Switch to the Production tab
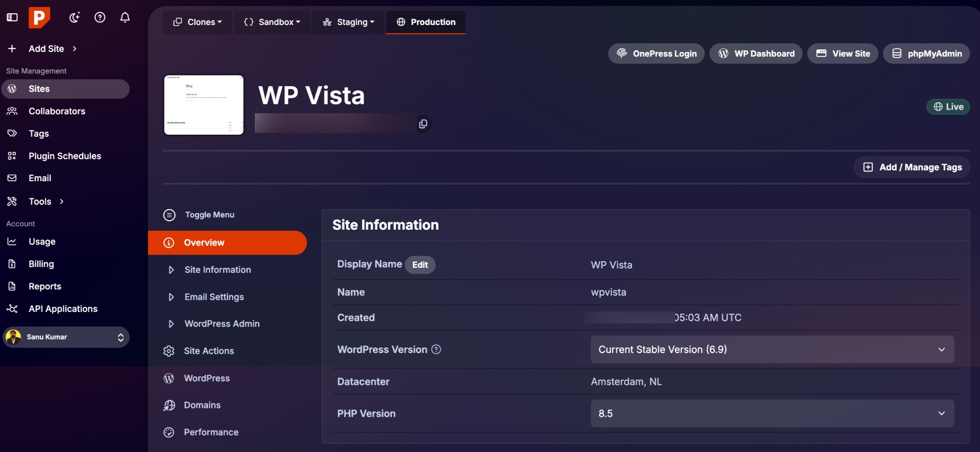Image resolution: width=980 pixels, height=452 pixels. coord(425,22)
